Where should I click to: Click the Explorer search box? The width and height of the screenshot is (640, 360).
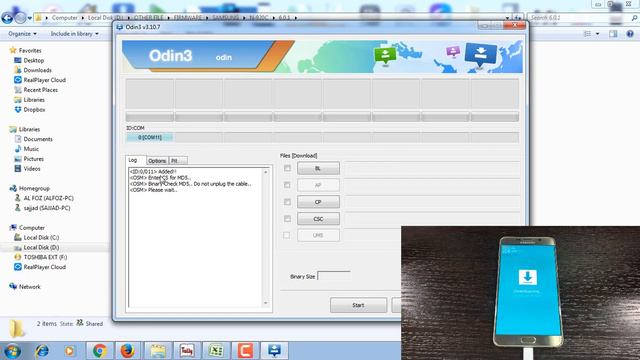(x=582, y=18)
